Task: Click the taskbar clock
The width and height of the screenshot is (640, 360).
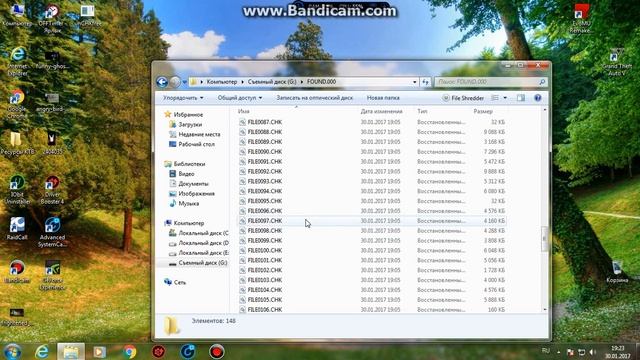Action: [x=618, y=352]
